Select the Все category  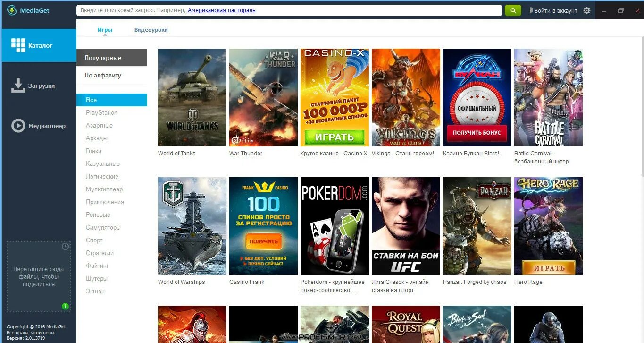112,100
